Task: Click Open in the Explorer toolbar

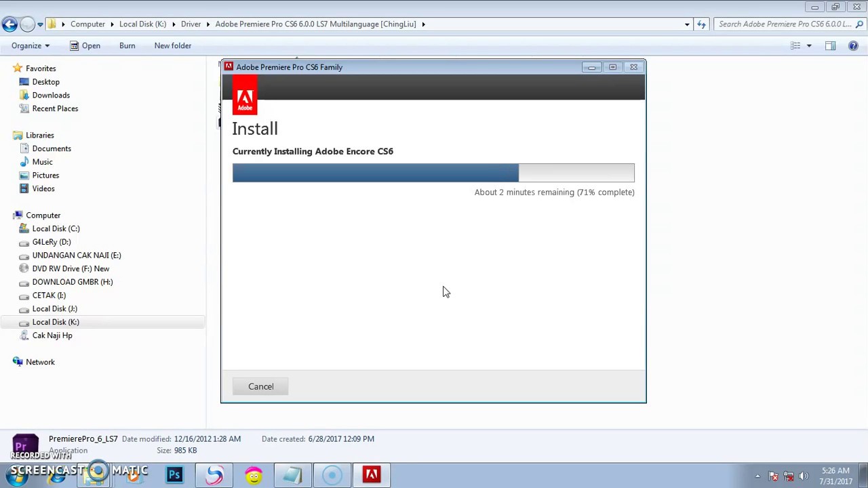Action: tap(85, 45)
